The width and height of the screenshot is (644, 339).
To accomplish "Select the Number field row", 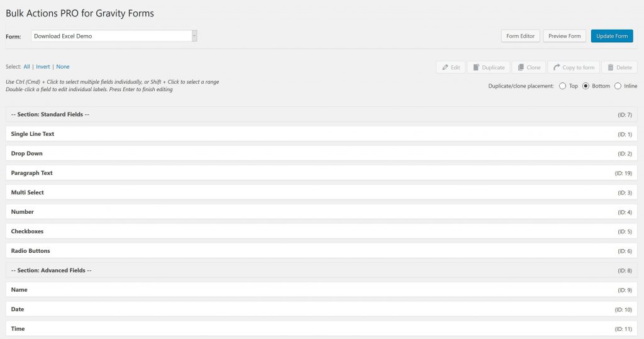I will coord(321,212).
